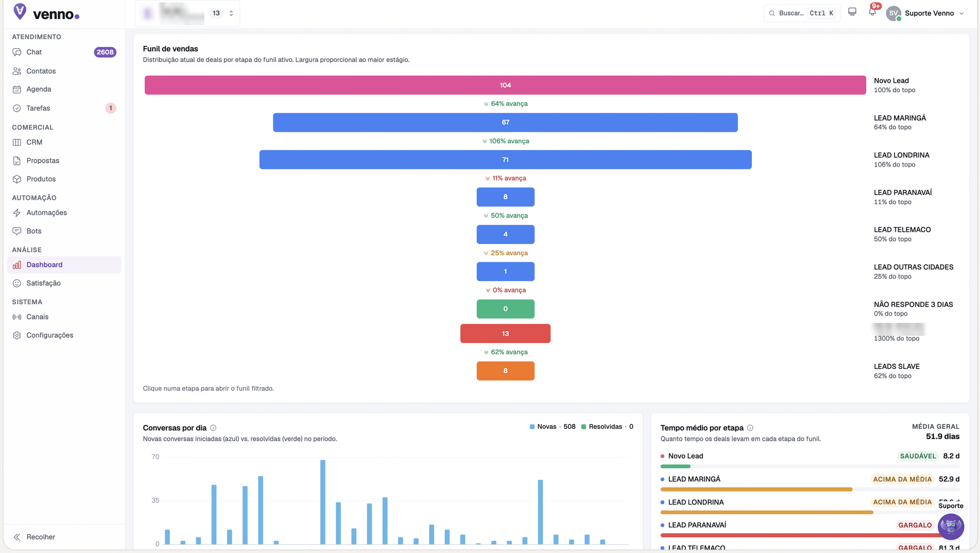Viewport: 980px width, 553px height.
Task: Click the Canais broadcast icon
Action: (x=17, y=317)
